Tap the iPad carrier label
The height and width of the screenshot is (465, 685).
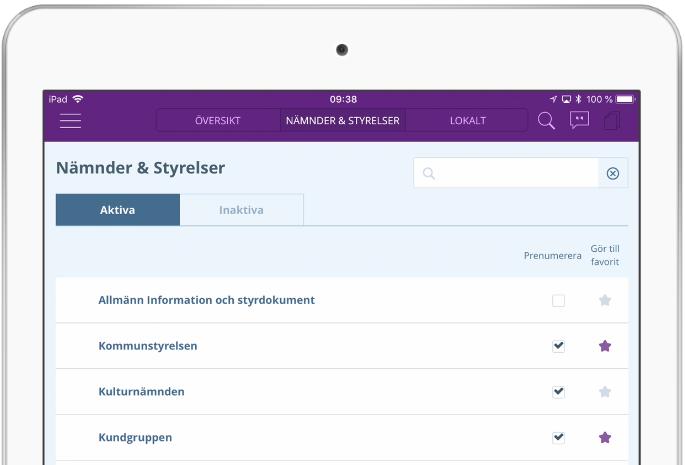(58, 99)
